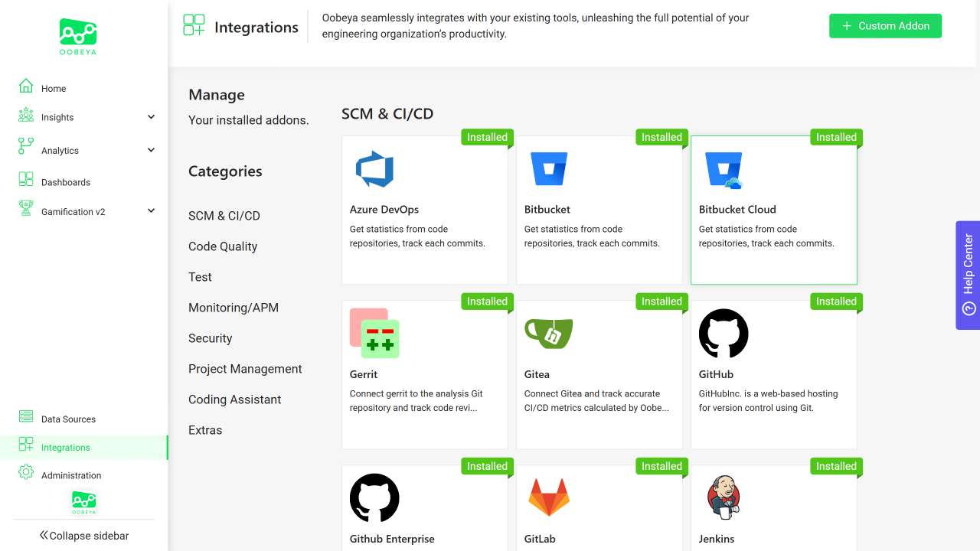Collapse the sidebar
The height and width of the screenshot is (551, 980).
(84, 536)
